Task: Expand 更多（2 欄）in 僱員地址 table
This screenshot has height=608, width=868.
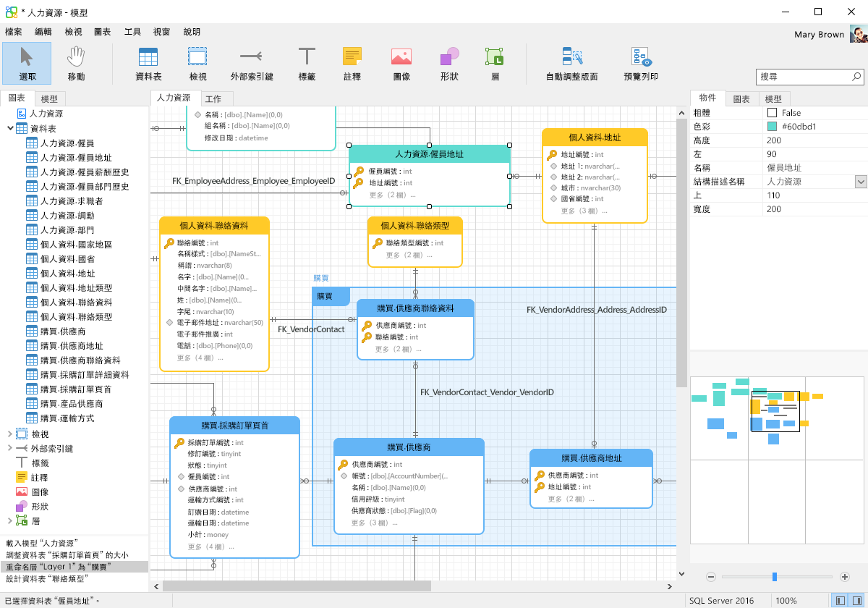Action: pos(392,195)
